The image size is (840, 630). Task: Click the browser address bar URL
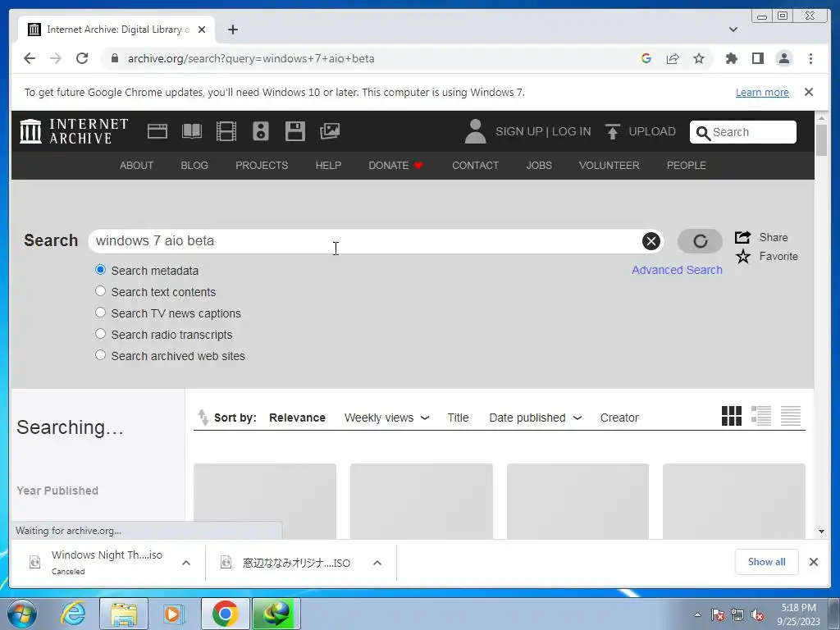251,58
